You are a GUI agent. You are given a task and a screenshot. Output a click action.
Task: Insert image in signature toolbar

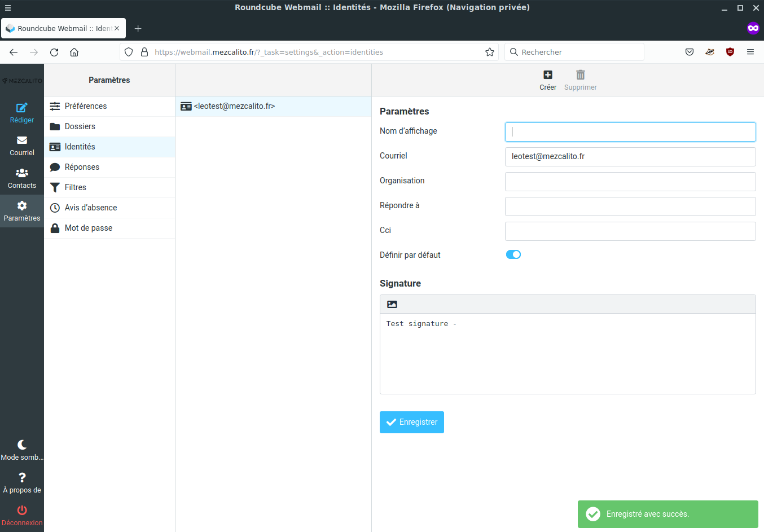392,305
